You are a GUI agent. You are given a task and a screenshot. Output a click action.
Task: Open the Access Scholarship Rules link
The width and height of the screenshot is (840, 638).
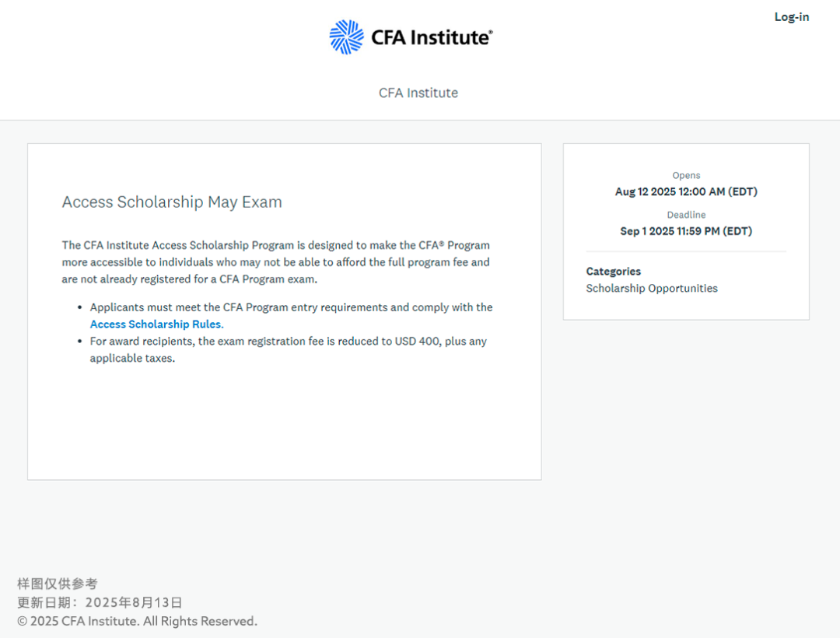[155, 324]
